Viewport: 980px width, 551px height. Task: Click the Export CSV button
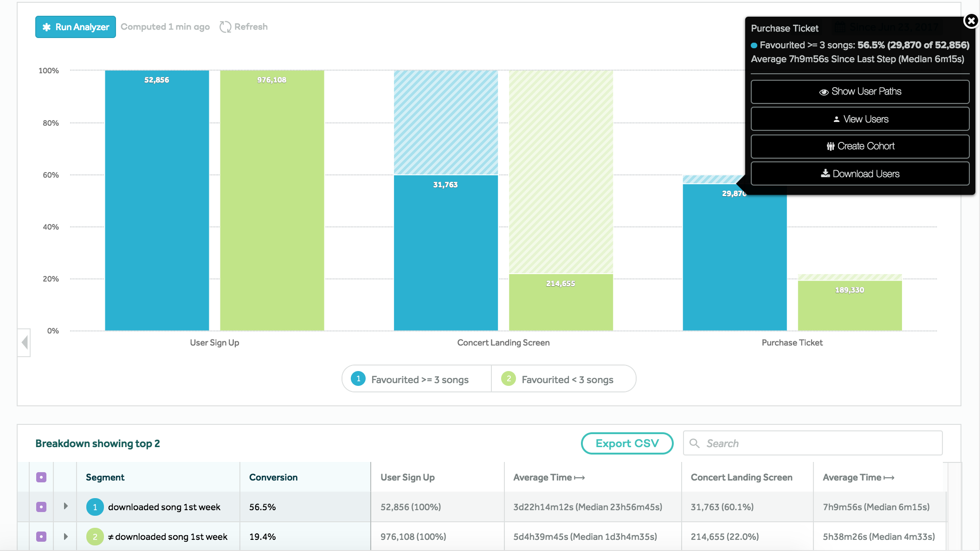pyautogui.click(x=627, y=443)
